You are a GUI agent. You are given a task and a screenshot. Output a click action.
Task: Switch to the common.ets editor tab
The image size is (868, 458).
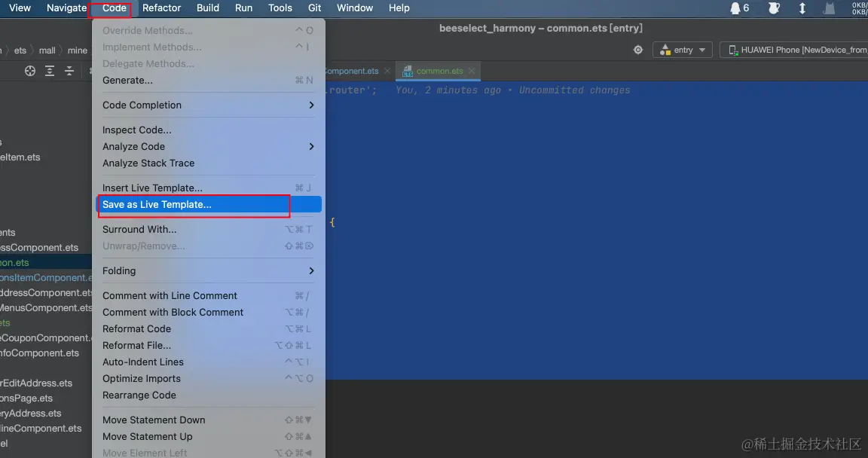tap(439, 71)
